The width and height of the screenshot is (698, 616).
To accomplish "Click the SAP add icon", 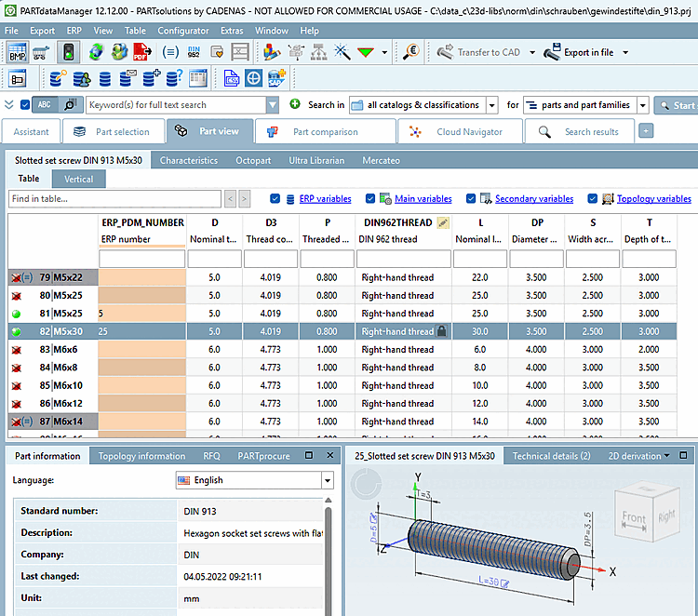I will (276, 79).
